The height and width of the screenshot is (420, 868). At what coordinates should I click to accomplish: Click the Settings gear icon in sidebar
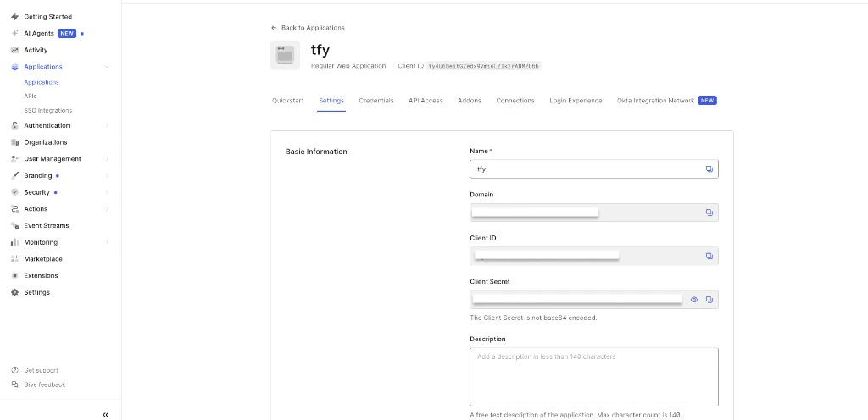(x=15, y=292)
